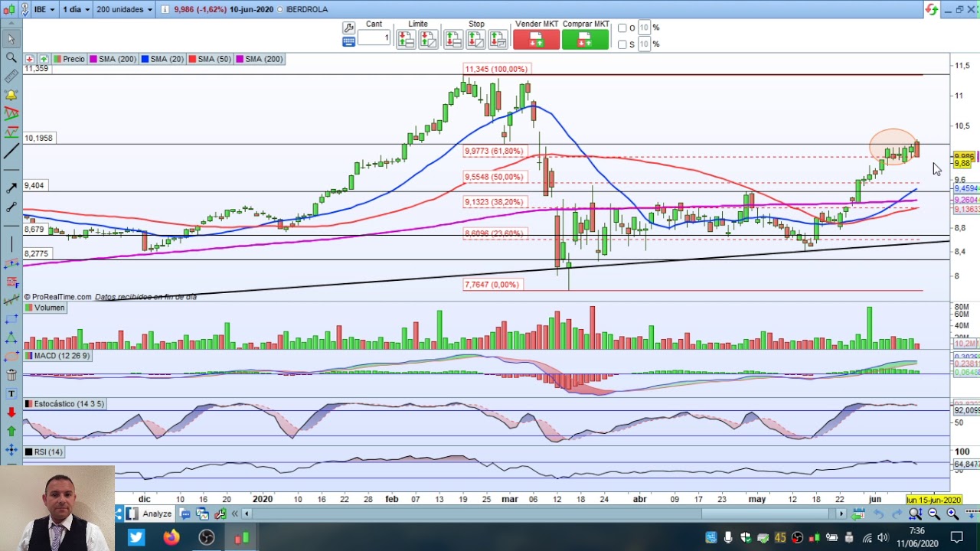Viewport: 980px width, 551px height.
Task: Activate the magnifier zoom tool in the sidebar
Action: [11, 57]
